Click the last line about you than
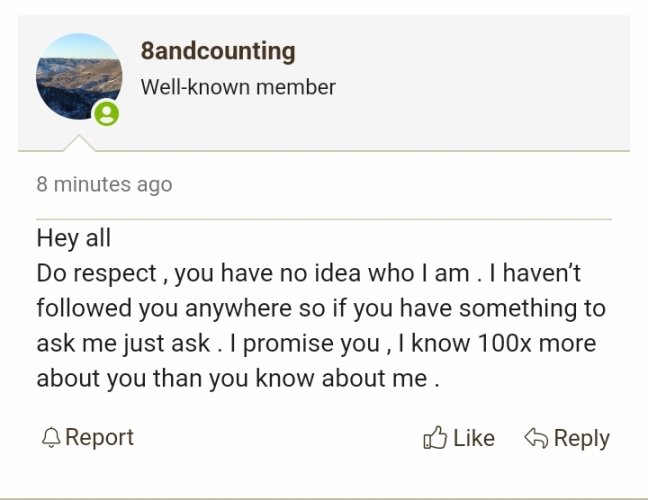The image size is (648, 500). (x=238, y=379)
